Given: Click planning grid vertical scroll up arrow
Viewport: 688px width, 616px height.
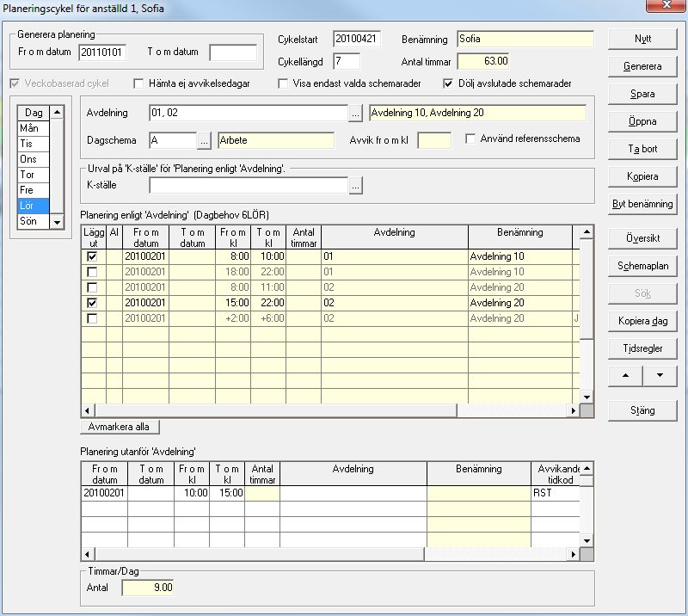Looking at the screenshot, I should (587, 231).
